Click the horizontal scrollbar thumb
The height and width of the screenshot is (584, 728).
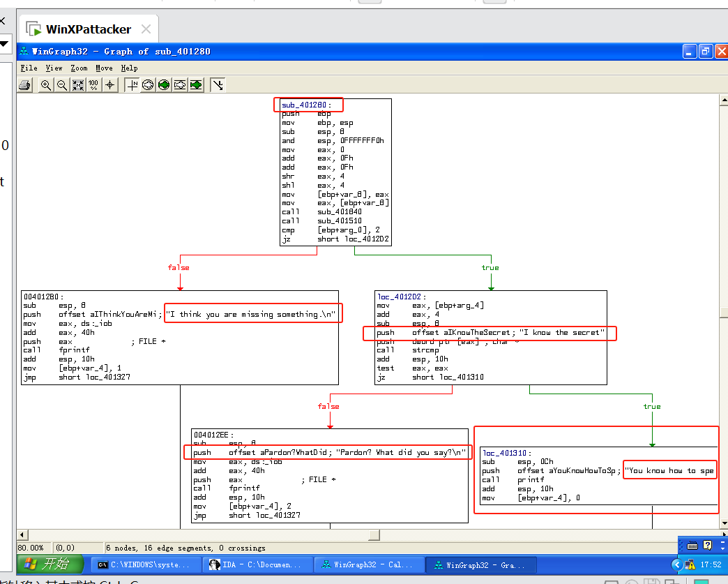tap(374, 534)
